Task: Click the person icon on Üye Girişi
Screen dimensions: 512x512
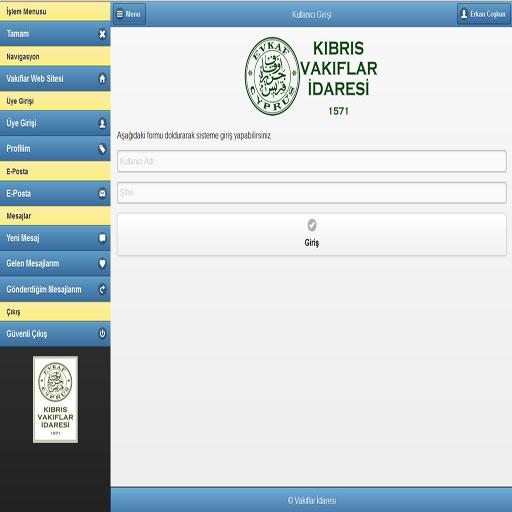Action: pyautogui.click(x=102, y=123)
